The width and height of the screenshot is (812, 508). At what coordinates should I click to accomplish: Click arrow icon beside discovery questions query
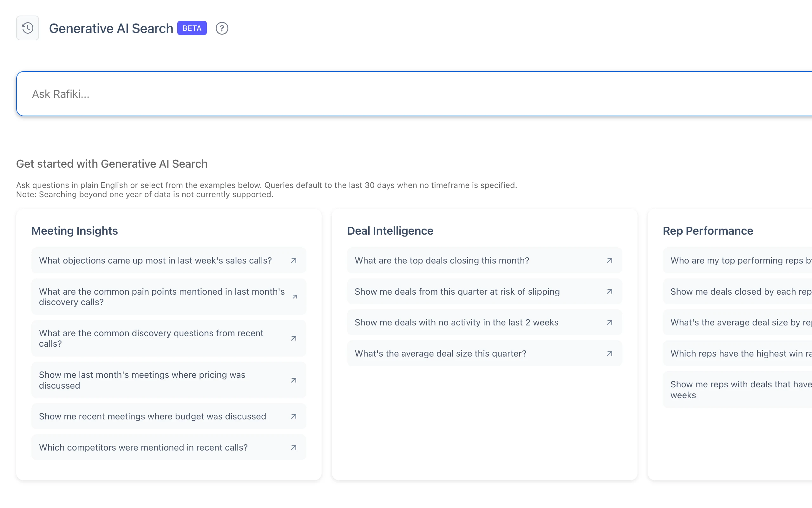click(x=294, y=338)
